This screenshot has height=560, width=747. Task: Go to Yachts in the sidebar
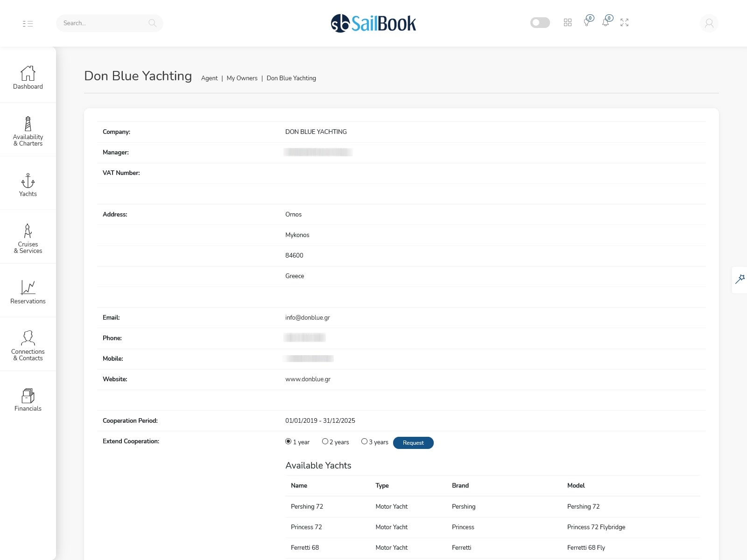[x=28, y=185]
